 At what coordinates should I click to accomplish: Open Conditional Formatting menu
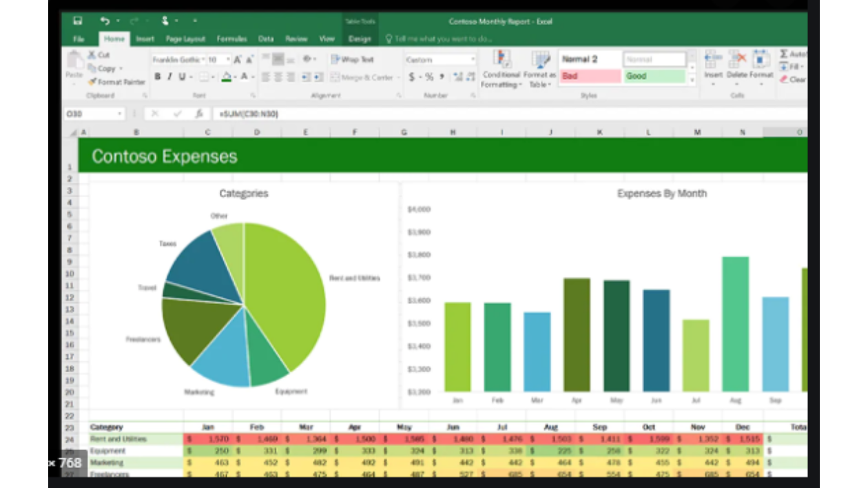click(x=502, y=69)
